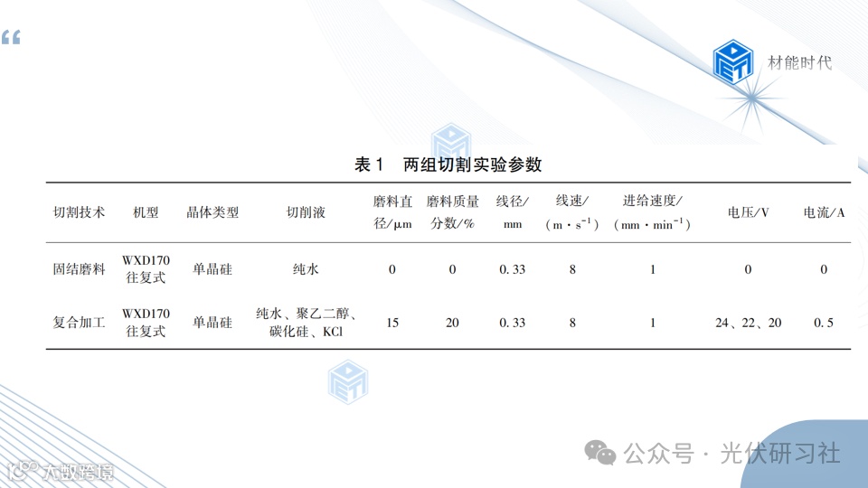
Task: Select the 晶体类型 column header
Action: (x=212, y=212)
